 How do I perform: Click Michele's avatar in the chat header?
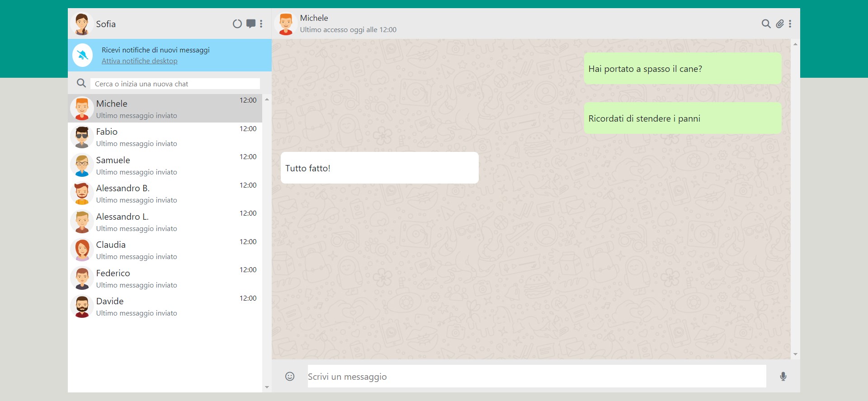(286, 24)
